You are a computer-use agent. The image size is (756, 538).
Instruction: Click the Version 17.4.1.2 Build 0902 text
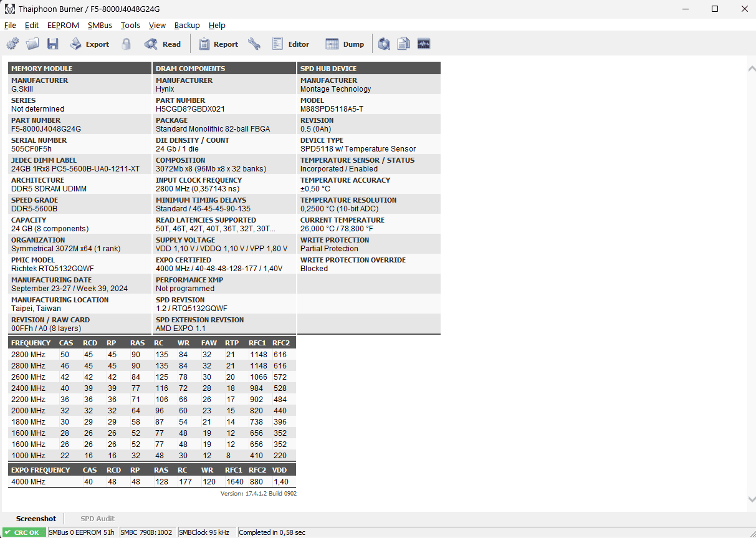tap(259, 494)
